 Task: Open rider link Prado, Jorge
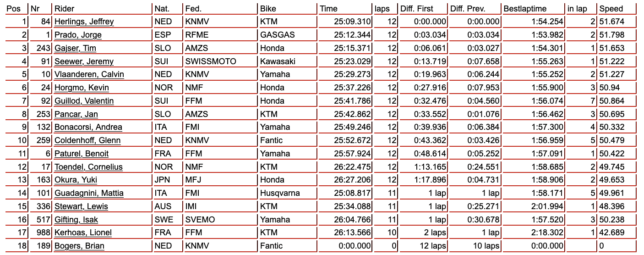pos(78,35)
